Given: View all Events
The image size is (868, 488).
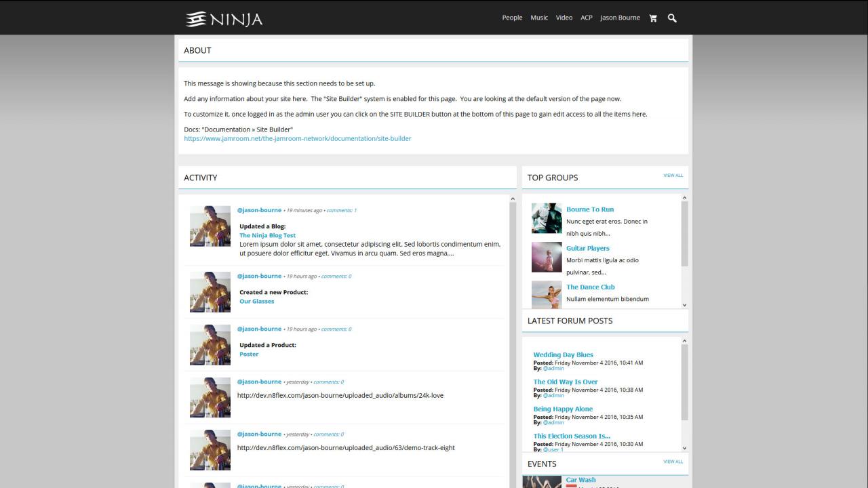Looking at the screenshot, I should 673,462.
